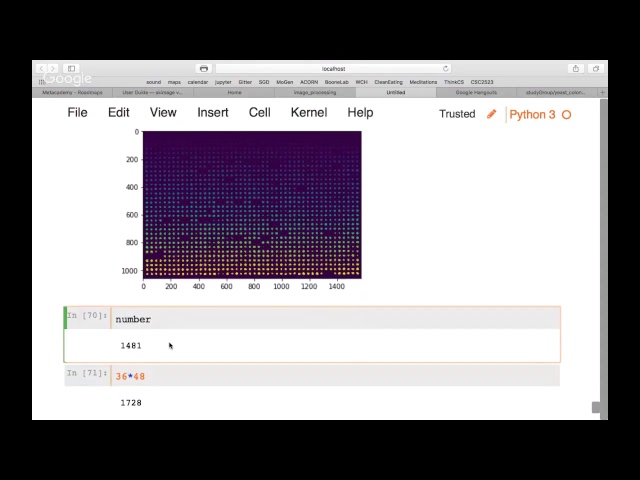Toggle the Safari sidebar button
Screen dimensions: 640x480
[x=71, y=69]
